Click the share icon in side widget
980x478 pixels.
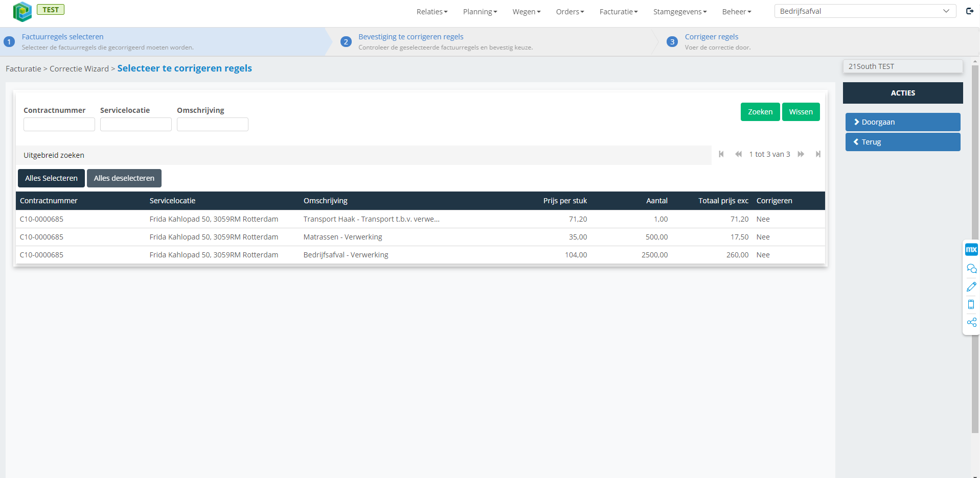971,322
